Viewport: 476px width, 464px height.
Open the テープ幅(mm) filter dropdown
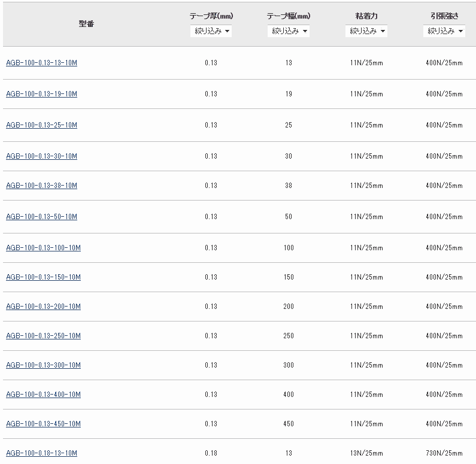(289, 31)
